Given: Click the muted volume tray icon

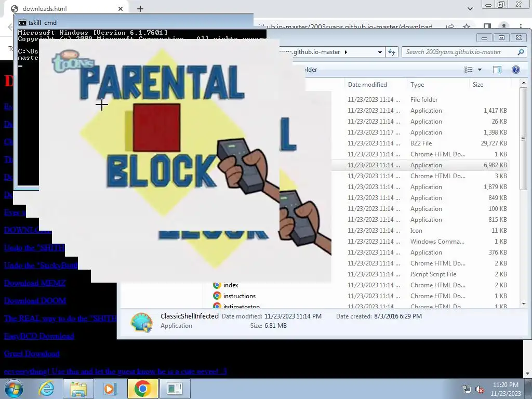Looking at the screenshot, I should pos(480,390).
